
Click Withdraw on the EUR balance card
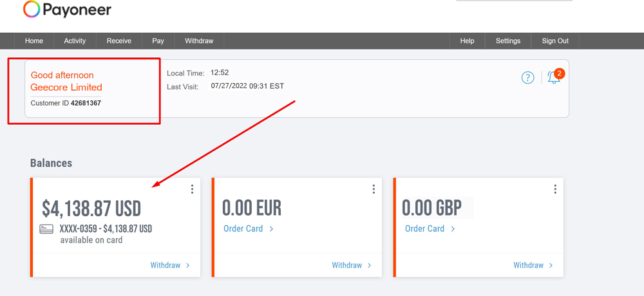pyautogui.click(x=352, y=265)
